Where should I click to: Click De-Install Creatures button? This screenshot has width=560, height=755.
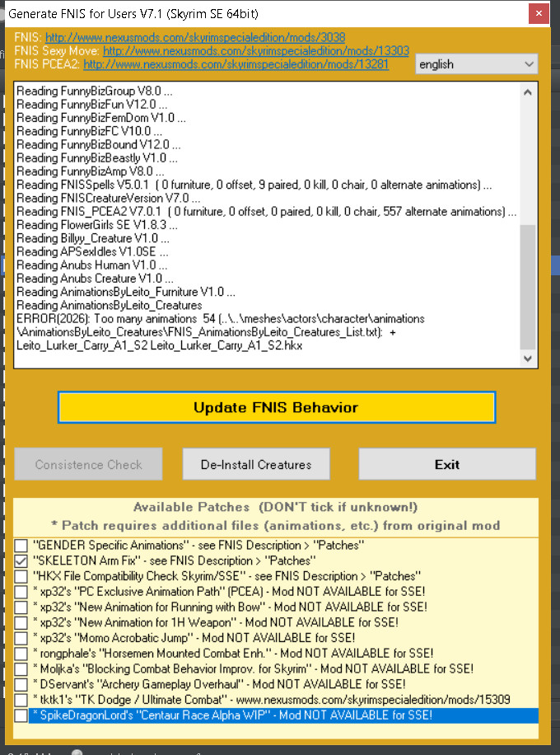tap(256, 464)
